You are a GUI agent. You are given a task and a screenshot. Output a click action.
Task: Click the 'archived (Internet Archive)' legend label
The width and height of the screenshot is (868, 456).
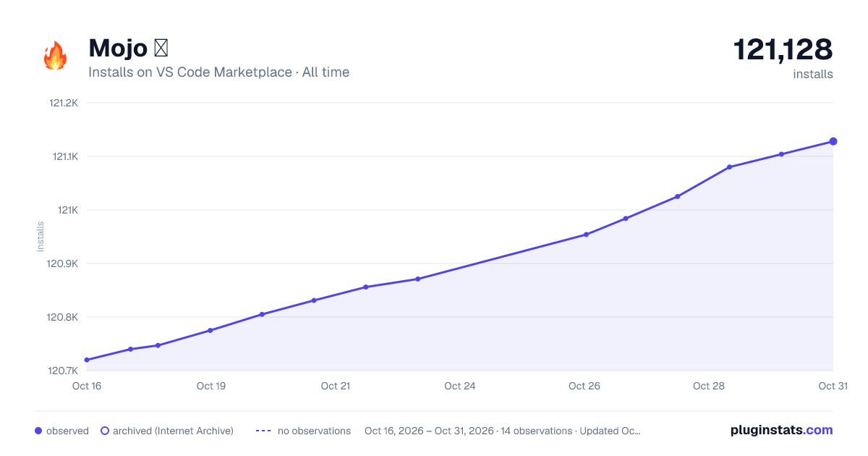click(x=173, y=431)
